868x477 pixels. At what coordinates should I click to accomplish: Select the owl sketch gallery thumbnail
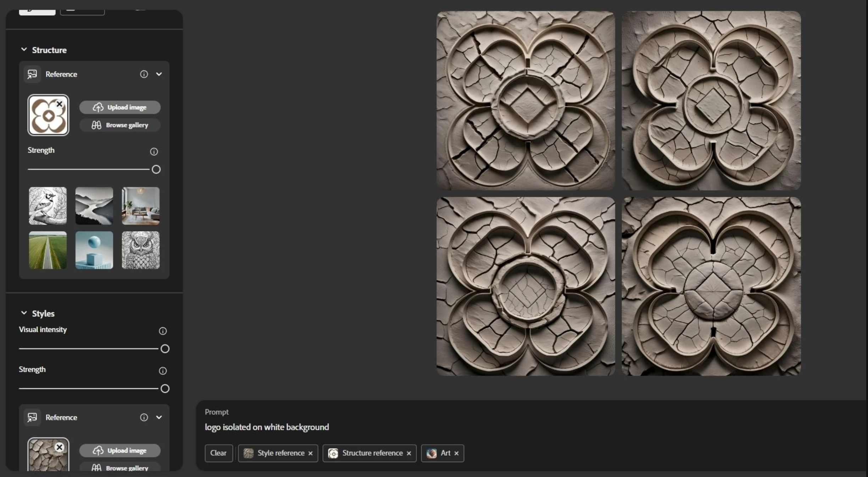pos(140,250)
